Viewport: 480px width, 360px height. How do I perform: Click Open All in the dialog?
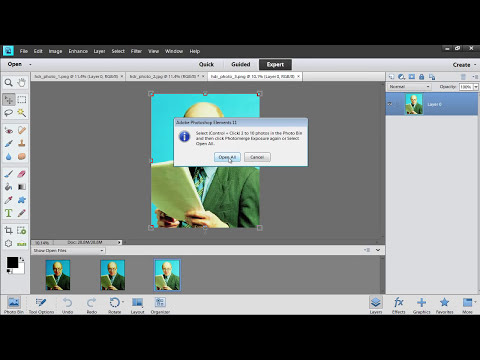[x=227, y=157]
